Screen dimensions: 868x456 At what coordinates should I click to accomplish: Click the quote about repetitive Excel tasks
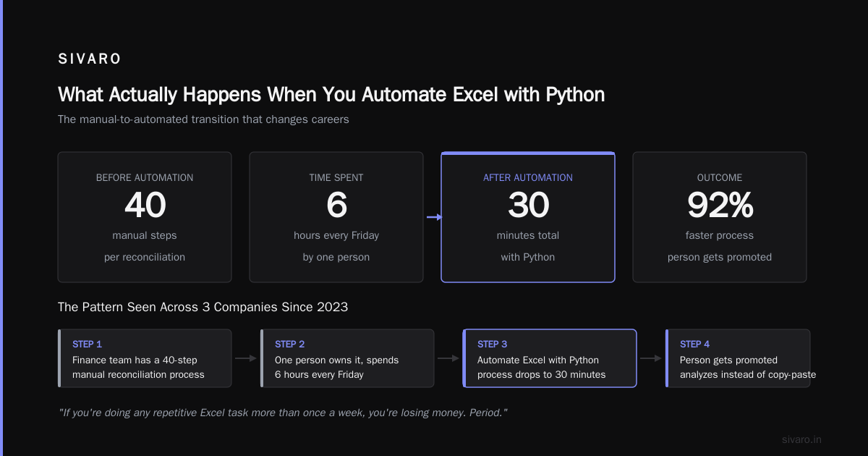point(283,413)
